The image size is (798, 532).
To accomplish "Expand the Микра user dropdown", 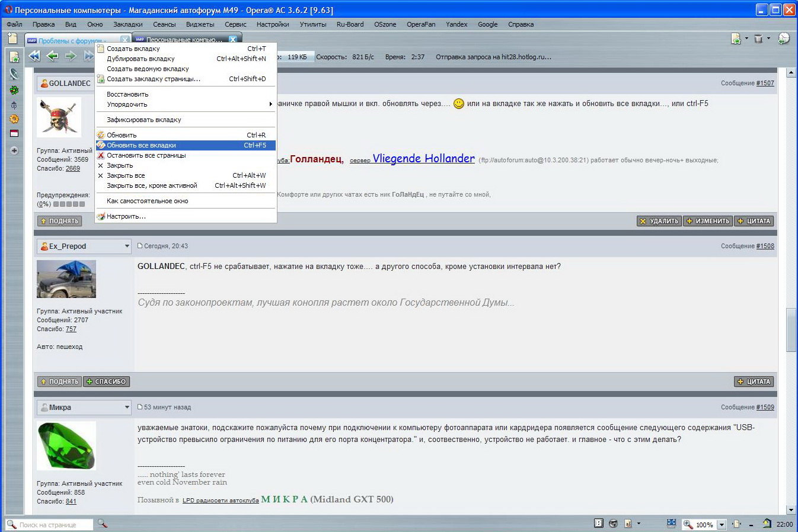I will coord(126,408).
